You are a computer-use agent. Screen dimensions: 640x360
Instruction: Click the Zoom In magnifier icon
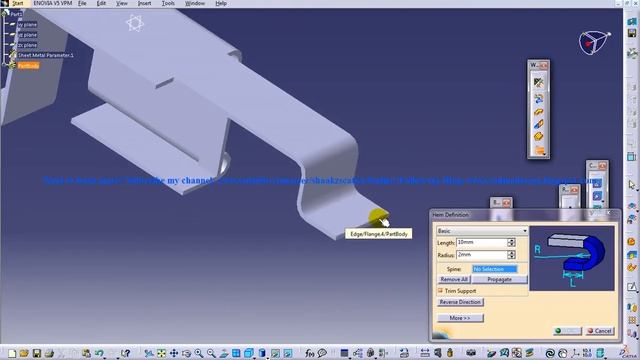199,353
